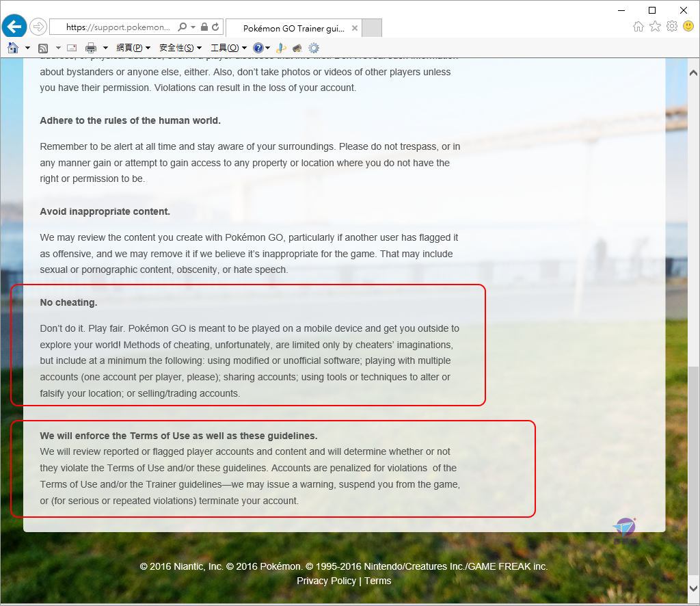Click the blue Help question mark icon
The image size is (700, 606).
258,48
